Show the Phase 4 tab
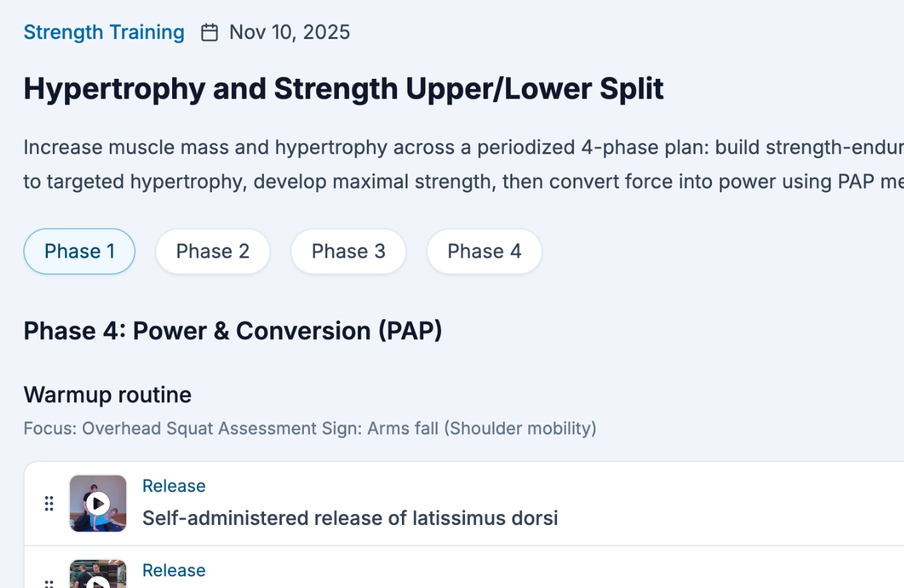The image size is (904, 588). (484, 252)
